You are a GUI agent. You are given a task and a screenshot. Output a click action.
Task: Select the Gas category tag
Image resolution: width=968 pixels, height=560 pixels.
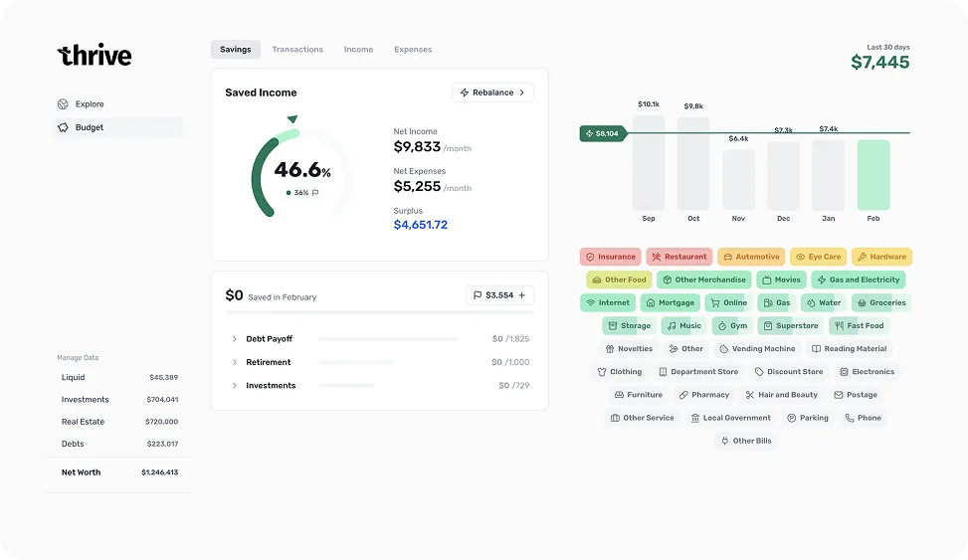click(777, 302)
